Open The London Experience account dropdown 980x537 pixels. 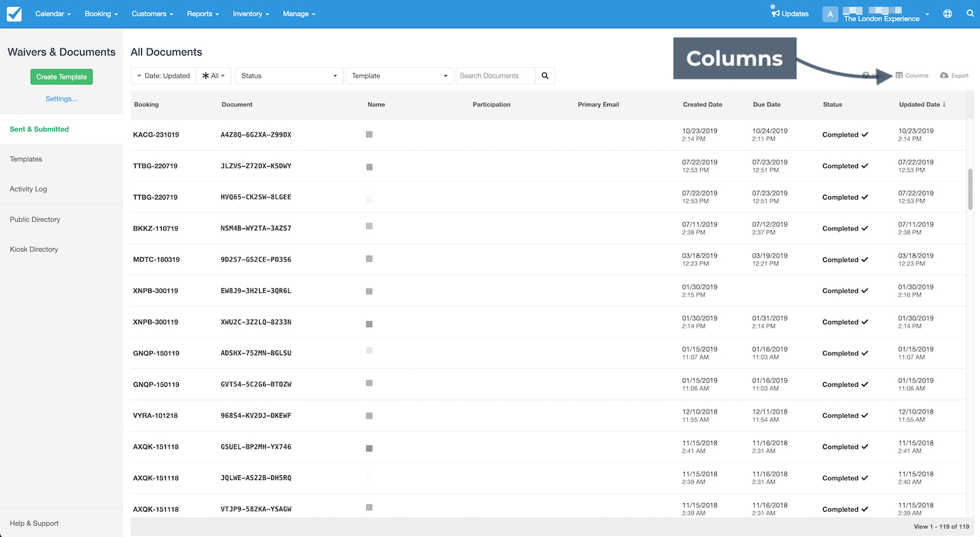click(x=877, y=14)
